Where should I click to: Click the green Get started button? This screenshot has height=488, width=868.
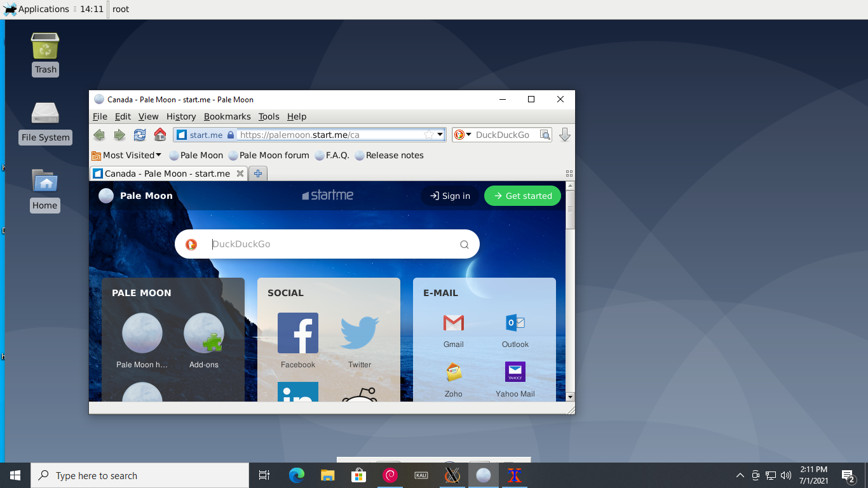tap(522, 196)
